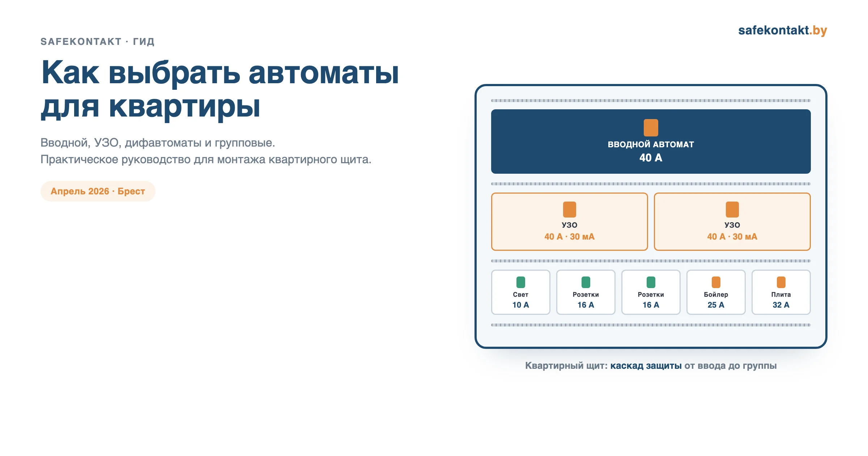Open the SAFEKONTAKT · ГИД section
The image size is (868, 456).
[97, 42]
